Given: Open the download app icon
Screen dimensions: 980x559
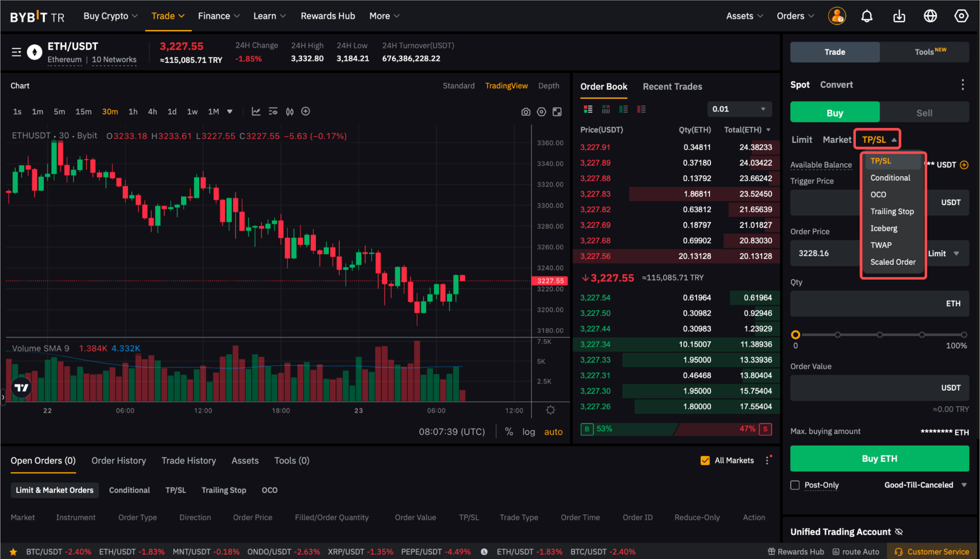Looking at the screenshot, I should (899, 16).
